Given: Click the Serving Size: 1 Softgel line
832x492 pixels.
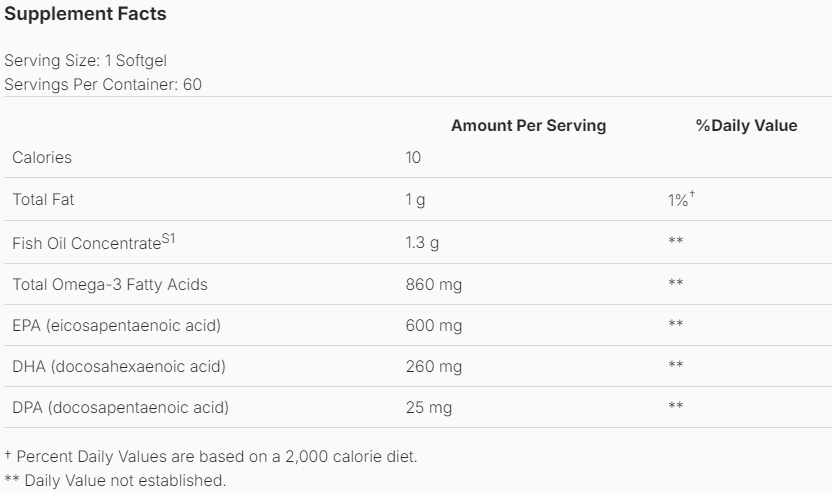Looking at the screenshot, I should point(78,61).
